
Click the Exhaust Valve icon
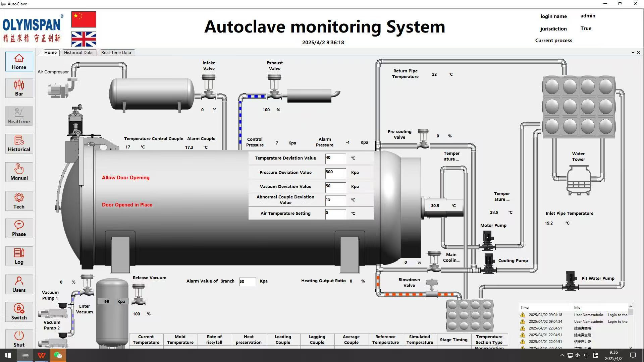(274, 87)
